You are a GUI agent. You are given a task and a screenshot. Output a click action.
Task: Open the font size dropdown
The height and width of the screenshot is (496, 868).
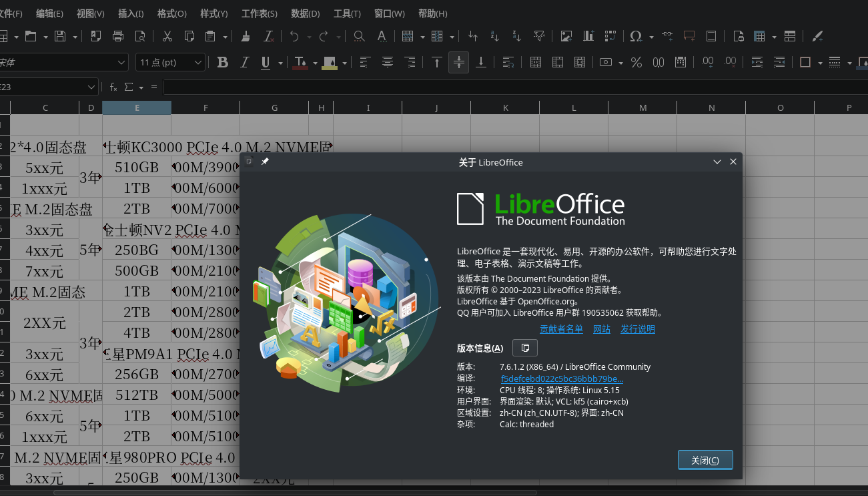click(197, 62)
